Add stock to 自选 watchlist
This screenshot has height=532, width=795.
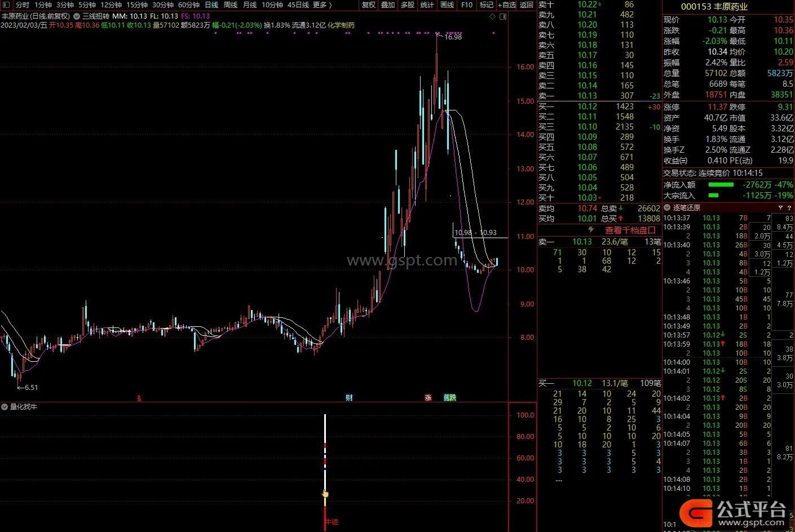(x=506, y=5)
